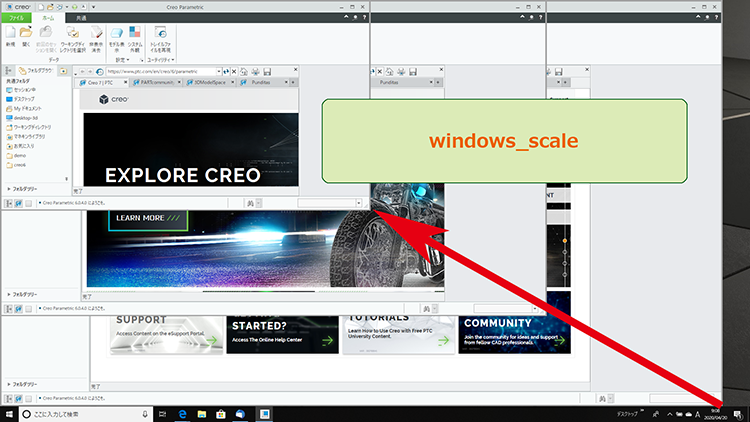Click the browser back arrow in front window

click(x=82, y=72)
